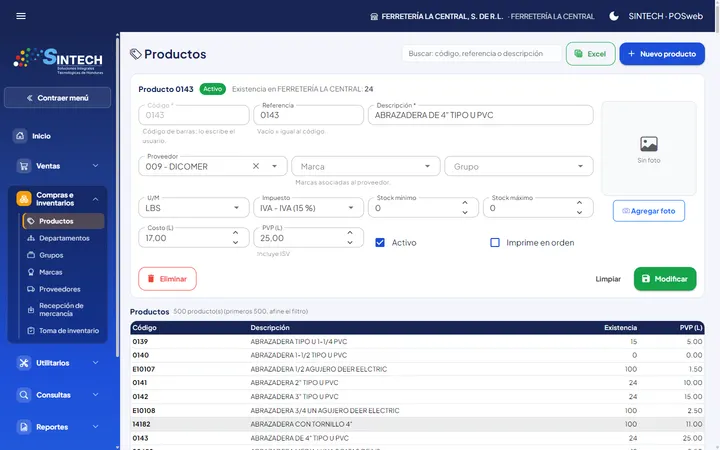Click the Recepción de mercancía icon

(x=31, y=310)
